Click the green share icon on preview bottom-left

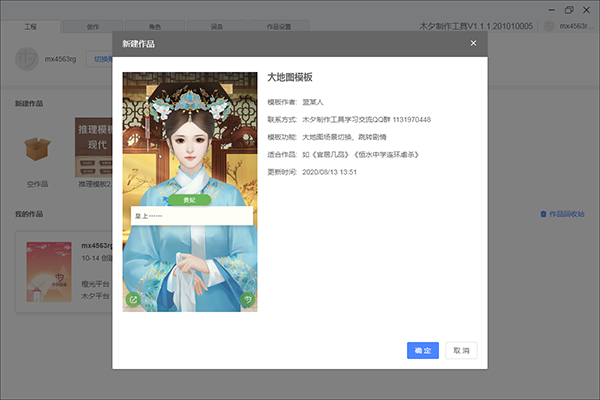click(x=133, y=298)
